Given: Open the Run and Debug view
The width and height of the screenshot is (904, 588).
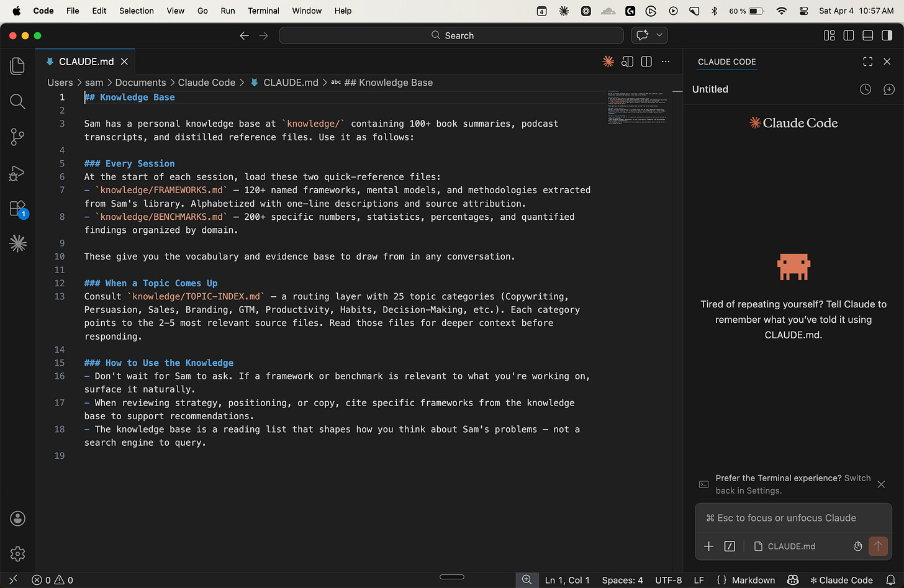Looking at the screenshot, I should coord(17,173).
